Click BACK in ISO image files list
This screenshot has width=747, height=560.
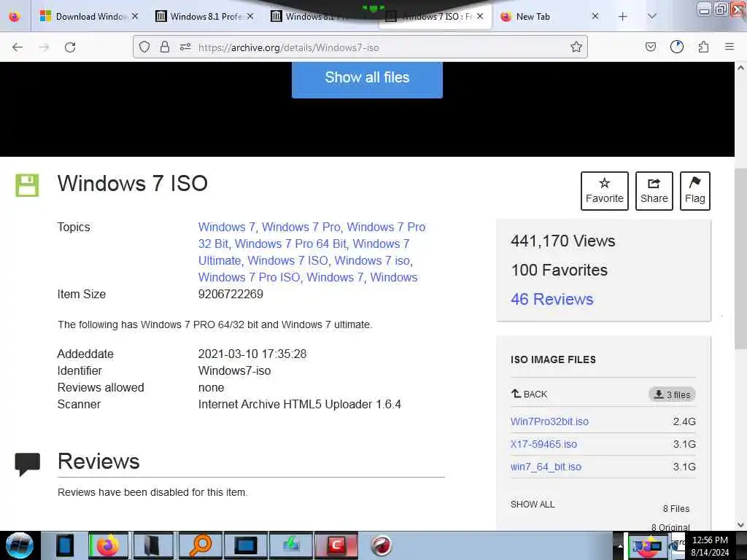(530, 394)
